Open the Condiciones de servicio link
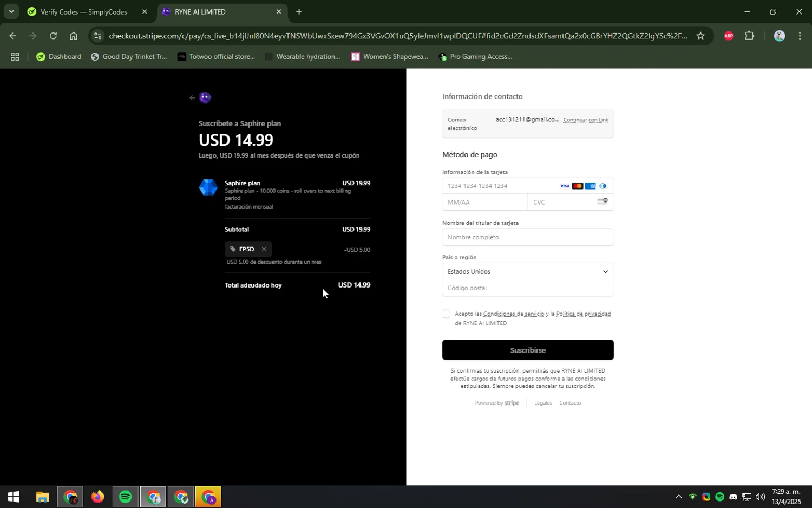This screenshot has height=508, width=812. 513,314
